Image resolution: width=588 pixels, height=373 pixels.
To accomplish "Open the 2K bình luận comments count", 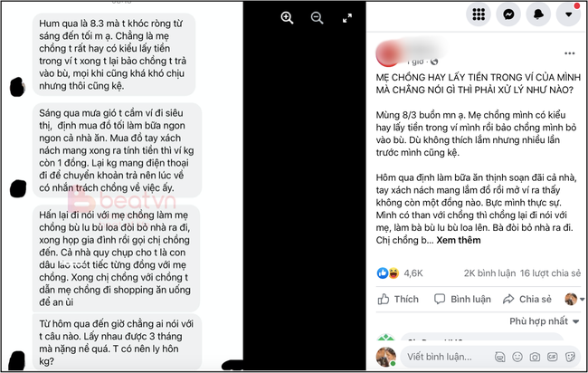I will pyautogui.click(x=489, y=273).
